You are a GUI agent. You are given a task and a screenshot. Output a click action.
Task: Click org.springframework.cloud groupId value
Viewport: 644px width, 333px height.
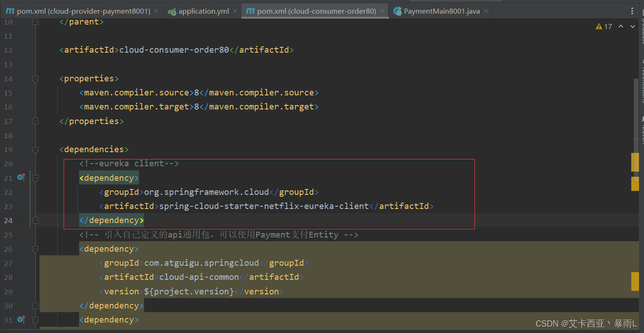[207, 192]
